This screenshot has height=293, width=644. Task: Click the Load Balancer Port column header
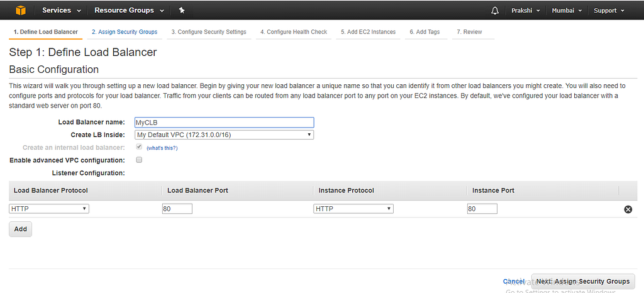coord(197,191)
